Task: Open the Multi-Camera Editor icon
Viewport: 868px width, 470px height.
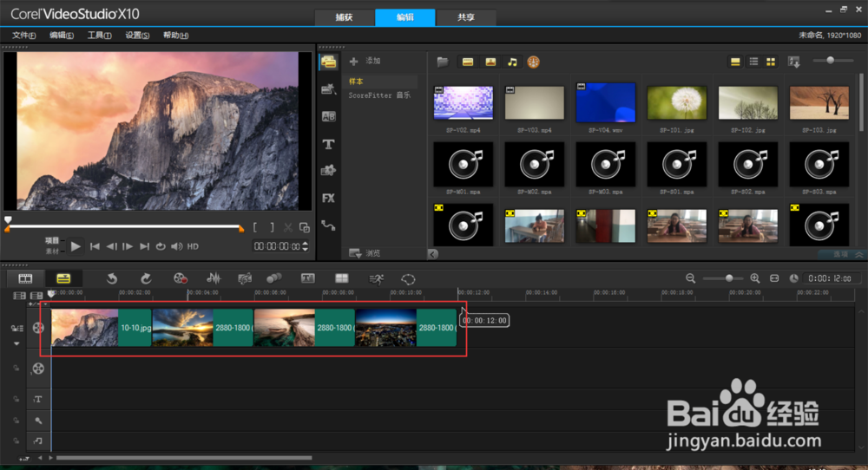Action: (341, 278)
